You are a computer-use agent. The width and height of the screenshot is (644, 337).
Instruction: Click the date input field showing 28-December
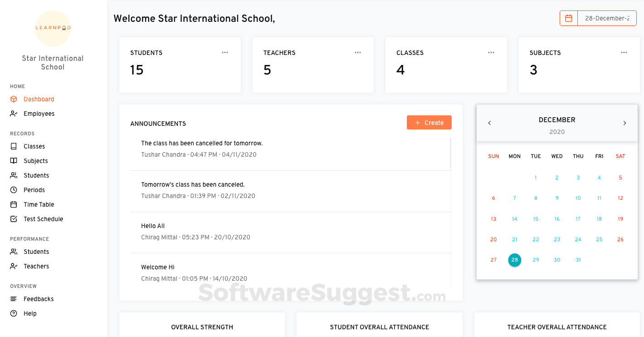(x=607, y=18)
